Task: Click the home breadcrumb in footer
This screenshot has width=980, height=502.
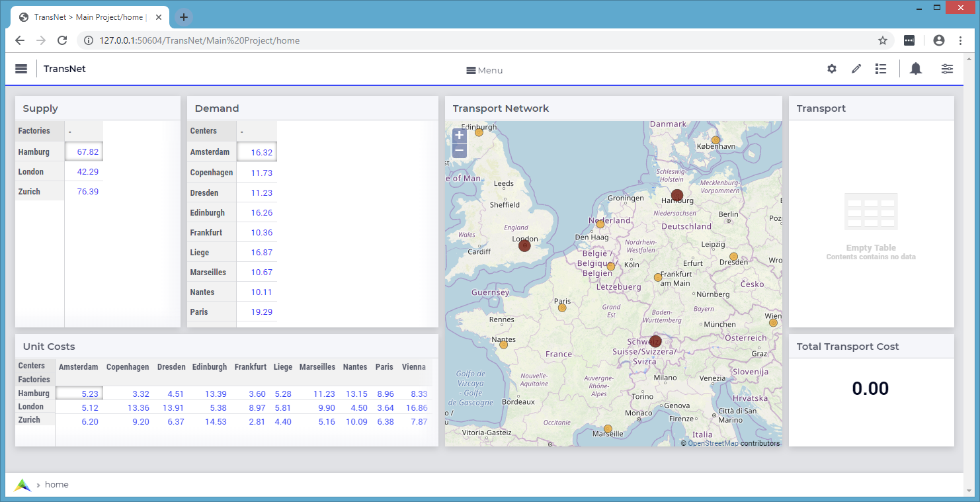Action: [57, 485]
